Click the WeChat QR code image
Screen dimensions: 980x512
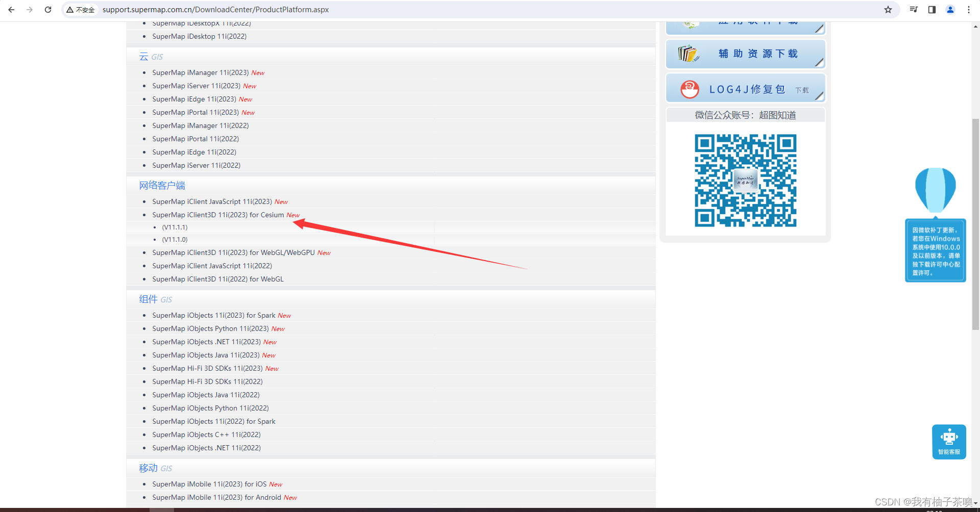pos(745,180)
